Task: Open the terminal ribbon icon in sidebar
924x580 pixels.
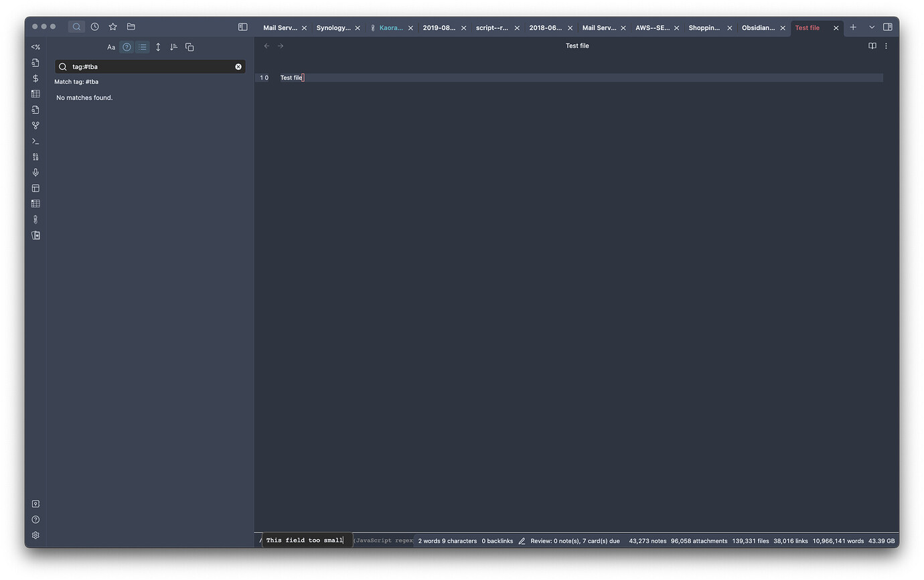Action: click(x=35, y=141)
